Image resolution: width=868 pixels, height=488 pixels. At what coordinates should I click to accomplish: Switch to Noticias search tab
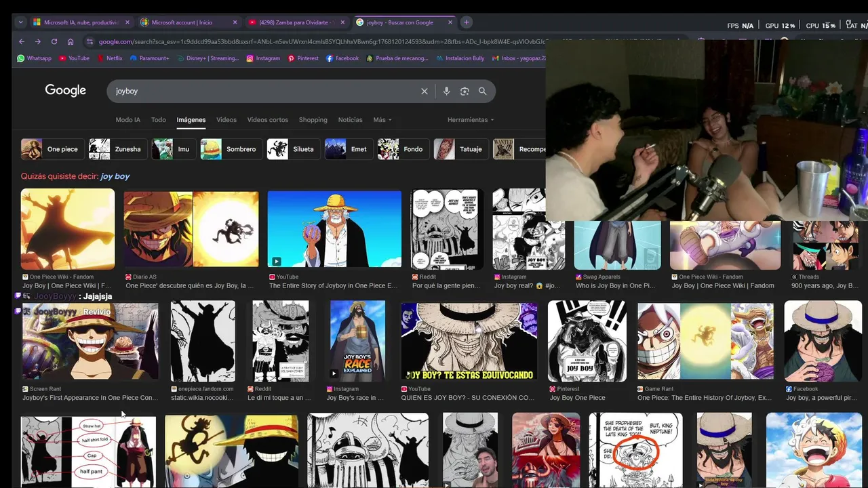tap(351, 120)
